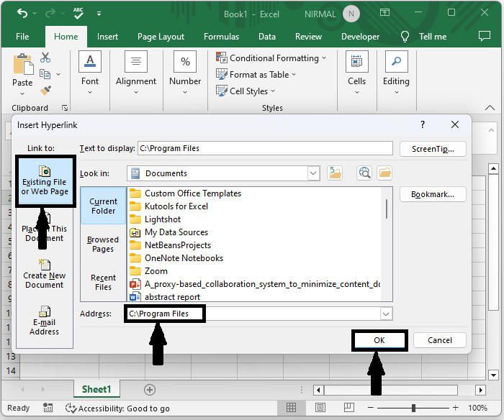The width and height of the screenshot is (504, 420).
Task: Open the Page Layout ribbon tab
Action: click(161, 37)
